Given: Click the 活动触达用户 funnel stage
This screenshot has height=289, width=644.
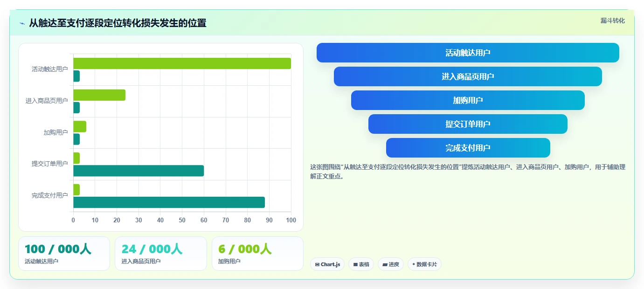Looking at the screenshot, I should (468, 53).
